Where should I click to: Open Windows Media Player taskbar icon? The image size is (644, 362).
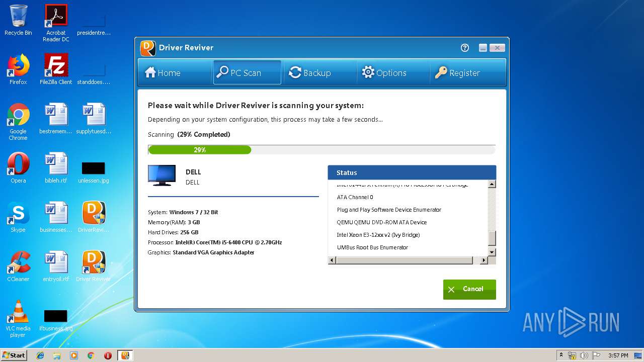pyautogui.click(x=74, y=355)
